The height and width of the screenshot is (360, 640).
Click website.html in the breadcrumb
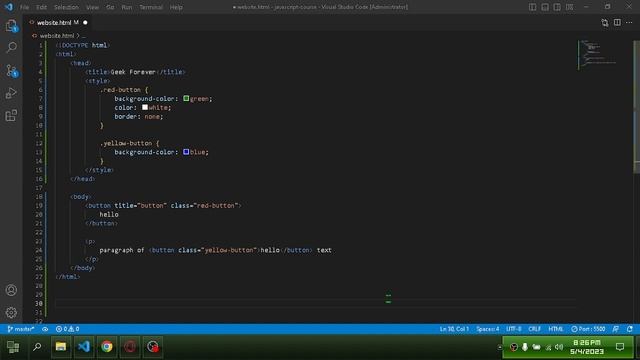[x=57, y=36]
